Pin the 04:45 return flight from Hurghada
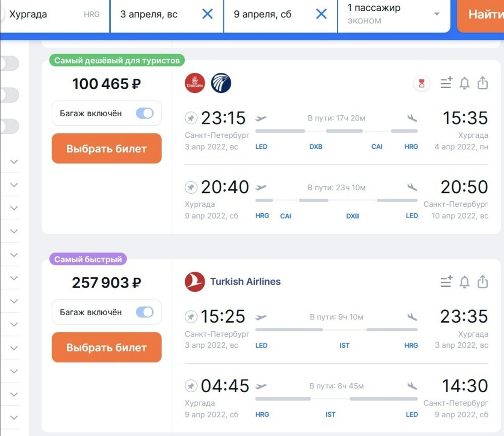The image size is (504, 436). pyautogui.click(x=191, y=387)
